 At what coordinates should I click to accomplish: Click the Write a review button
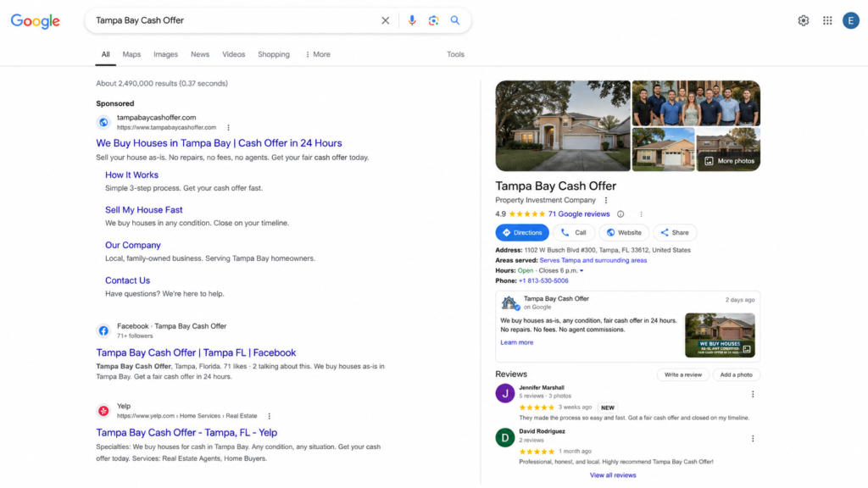pyautogui.click(x=683, y=374)
